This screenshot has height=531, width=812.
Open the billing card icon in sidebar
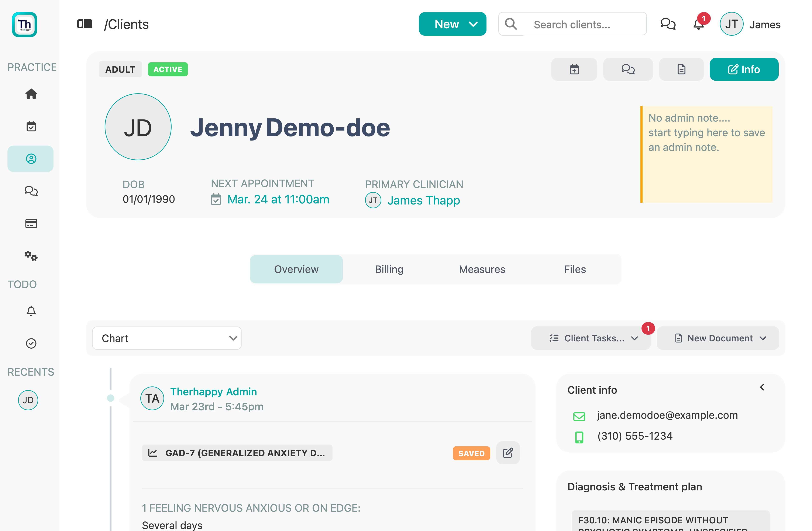click(x=31, y=223)
